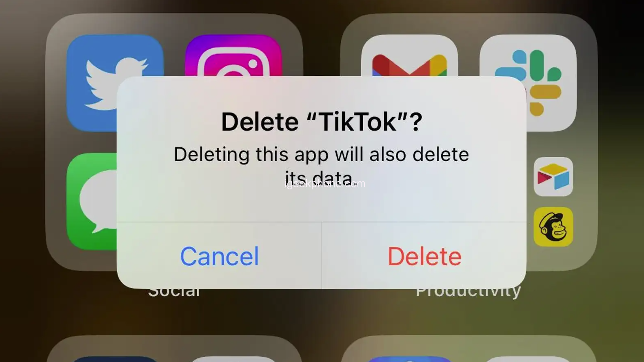Viewport: 644px width, 362px height.
Task: Tap Cancel in the delete dialog
Action: tap(219, 256)
